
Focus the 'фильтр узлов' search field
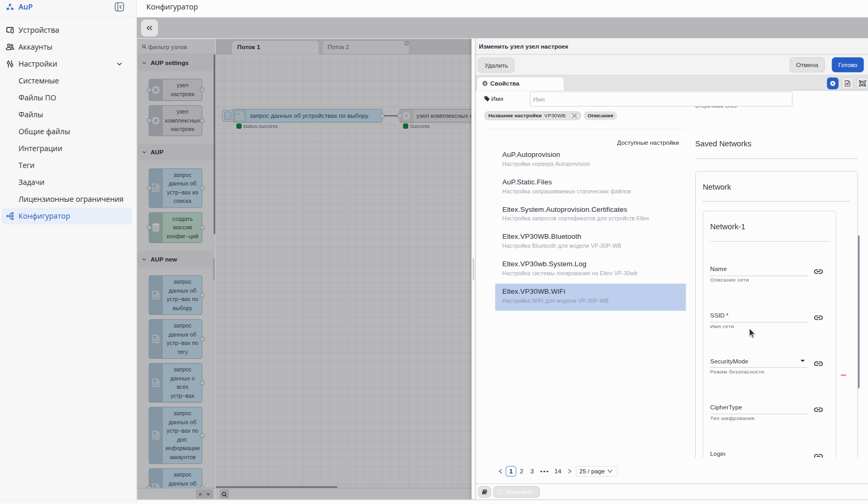[x=178, y=47]
